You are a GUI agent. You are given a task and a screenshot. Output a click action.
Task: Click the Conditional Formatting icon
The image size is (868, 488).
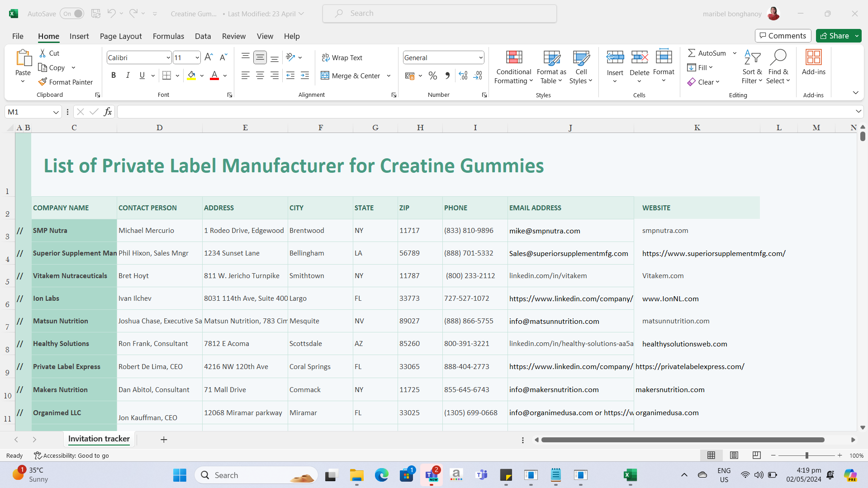[513, 57]
